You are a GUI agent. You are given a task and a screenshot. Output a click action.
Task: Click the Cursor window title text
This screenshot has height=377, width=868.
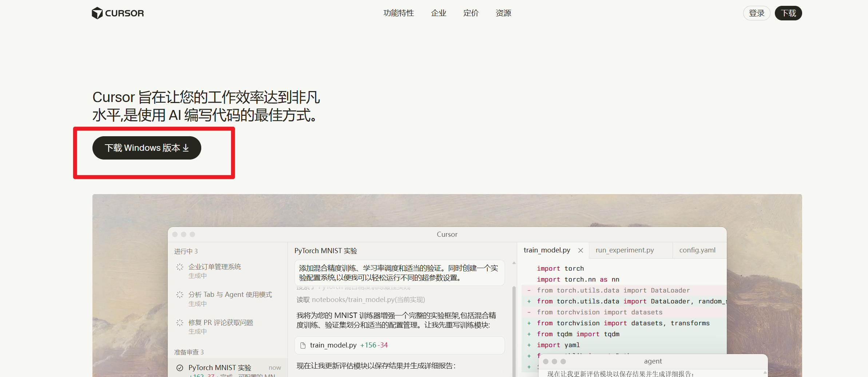447,235
